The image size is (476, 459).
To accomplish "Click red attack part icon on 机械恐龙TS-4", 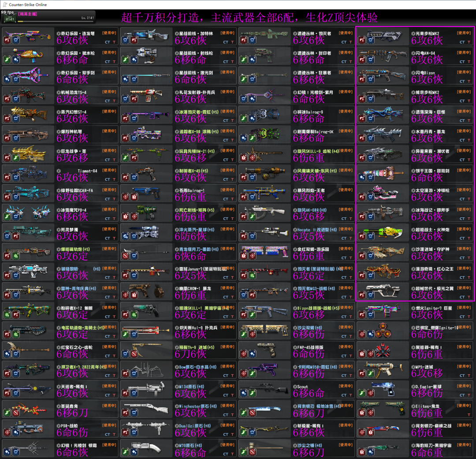I will point(7,99).
